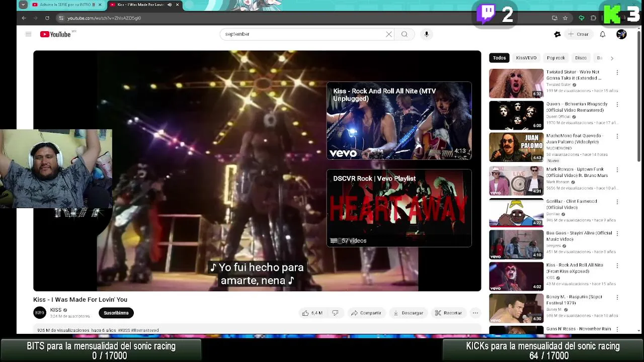Dislike the video with the thumbs-down button
The height and width of the screenshot is (362, 644).
point(335,313)
